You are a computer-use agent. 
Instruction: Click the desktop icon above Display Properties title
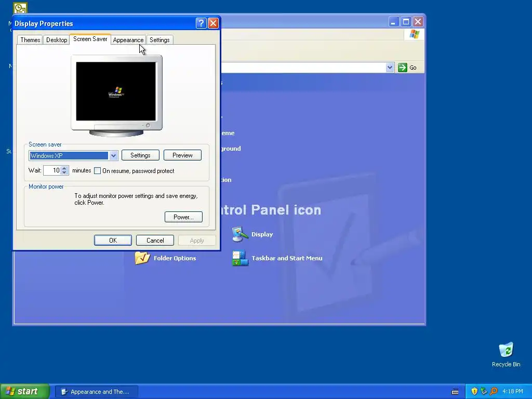20,7
